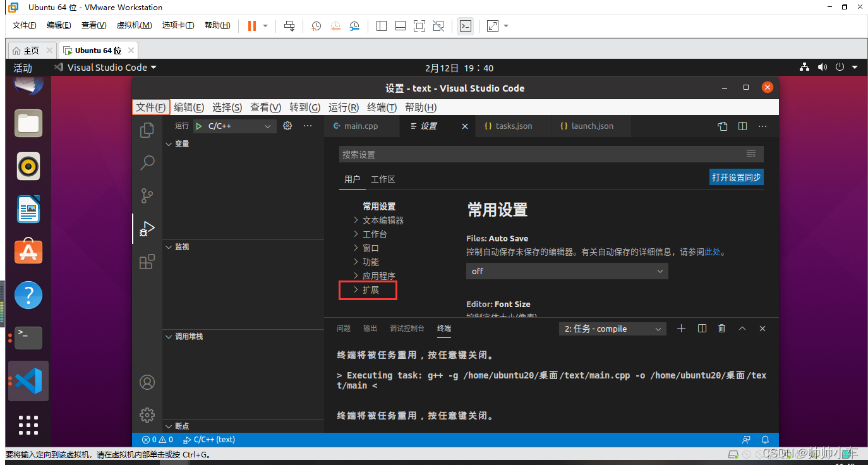
Task: Switch to the 问题 panel tab
Action: pos(344,329)
